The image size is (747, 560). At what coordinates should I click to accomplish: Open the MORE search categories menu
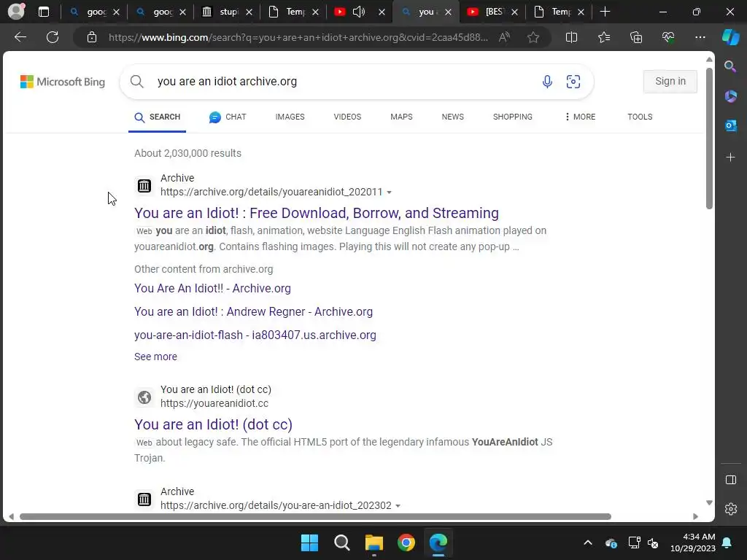(580, 117)
